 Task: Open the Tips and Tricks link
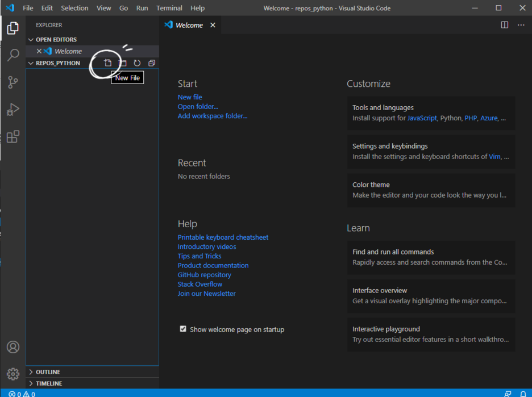(x=199, y=256)
